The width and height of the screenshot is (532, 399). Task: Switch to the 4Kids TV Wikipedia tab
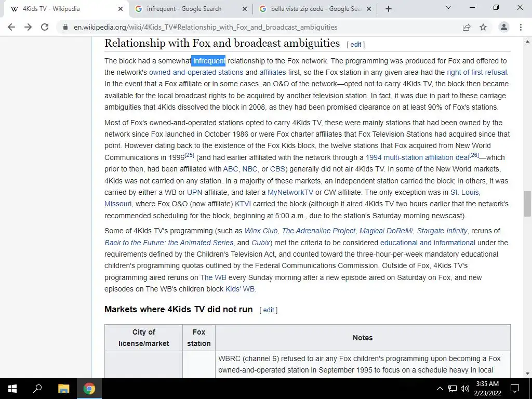tap(64, 9)
